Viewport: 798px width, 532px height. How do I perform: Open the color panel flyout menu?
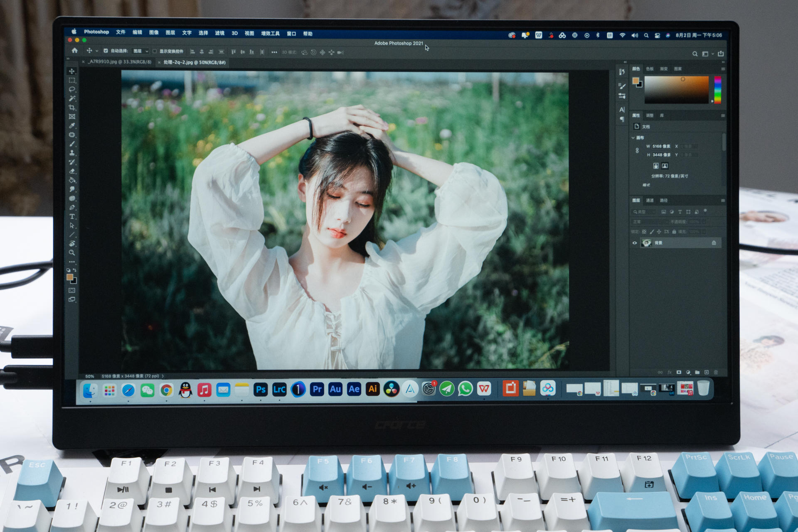723,69
